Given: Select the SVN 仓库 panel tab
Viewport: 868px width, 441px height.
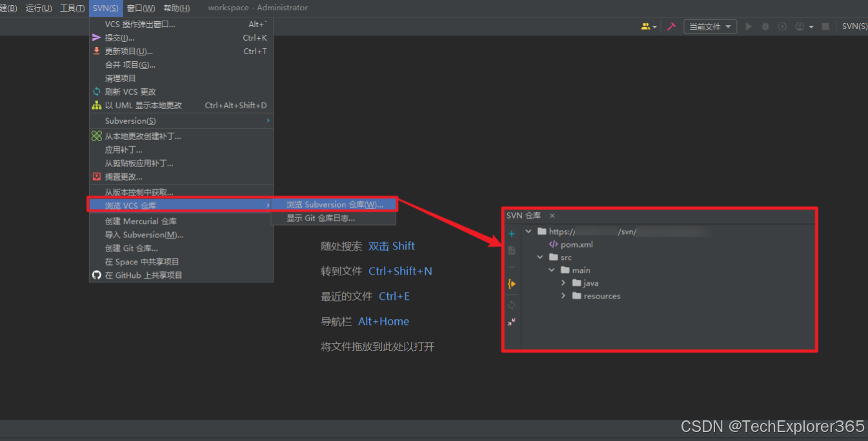Looking at the screenshot, I should click(523, 216).
